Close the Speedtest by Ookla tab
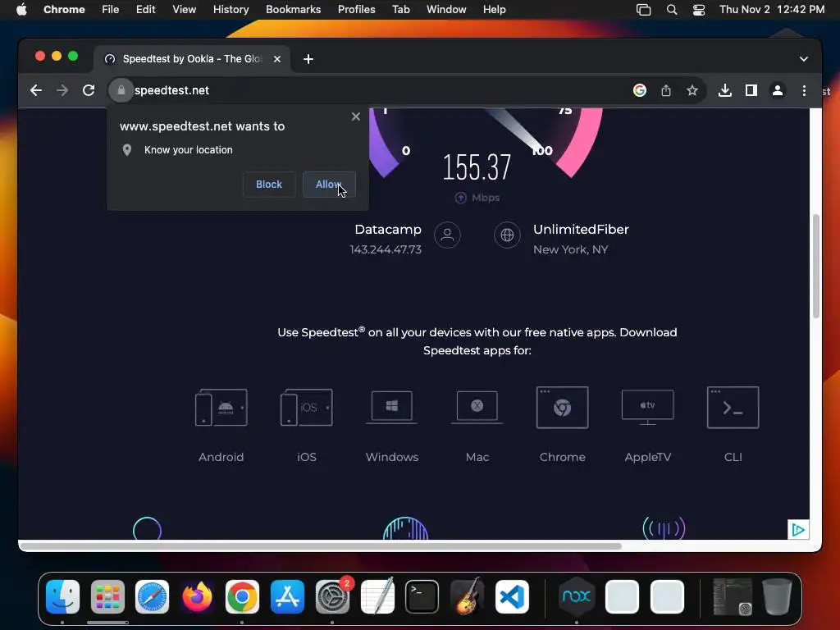This screenshot has height=630, width=840. coord(277,59)
